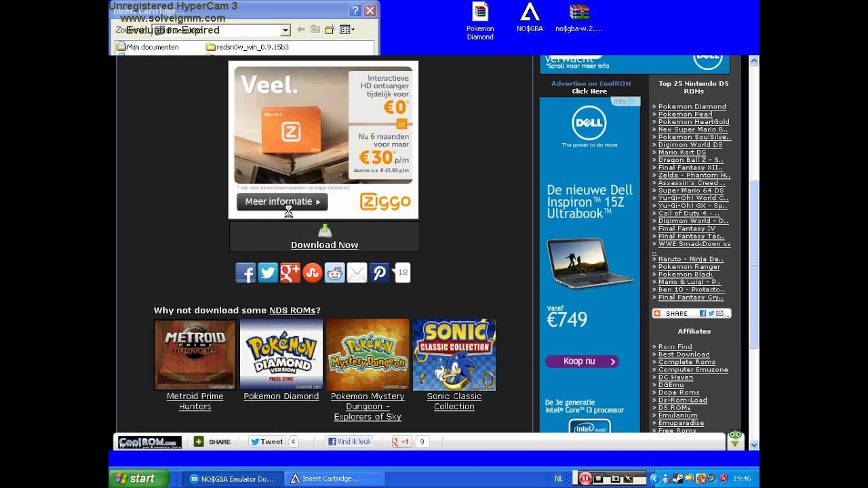Click the Vind ik leuk Facebook button
This screenshot has height=488, width=868.
pos(350,442)
